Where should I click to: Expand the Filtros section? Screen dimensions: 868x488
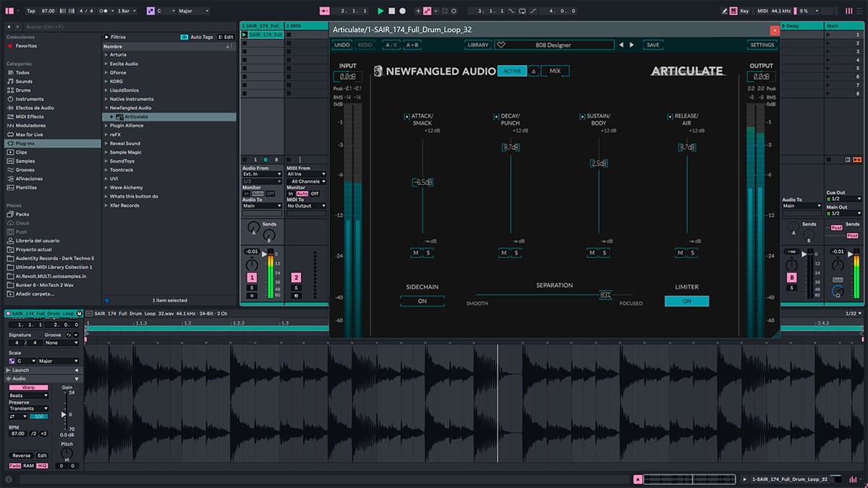pos(106,37)
